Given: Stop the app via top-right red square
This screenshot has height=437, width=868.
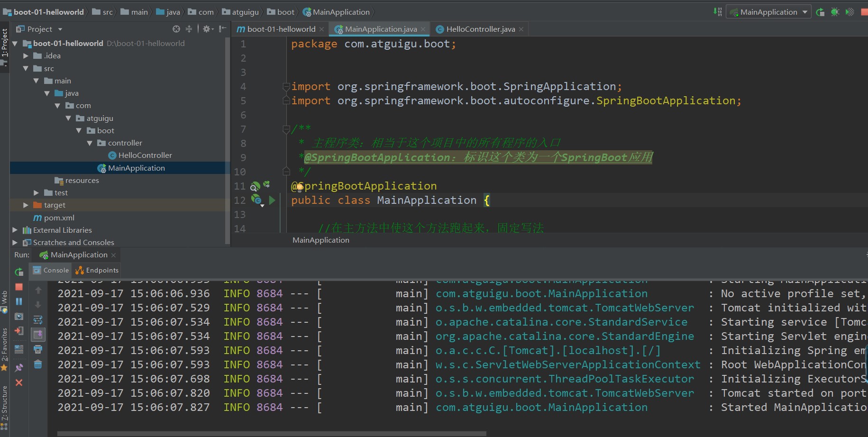Looking at the screenshot, I should [864, 12].
